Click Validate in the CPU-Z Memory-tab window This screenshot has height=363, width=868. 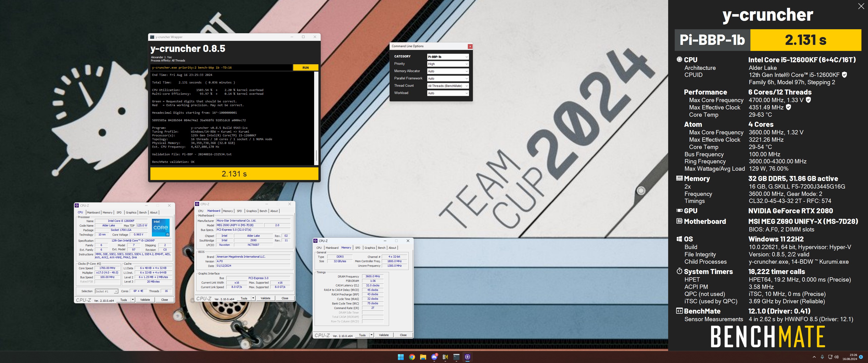tap(384, 335)
